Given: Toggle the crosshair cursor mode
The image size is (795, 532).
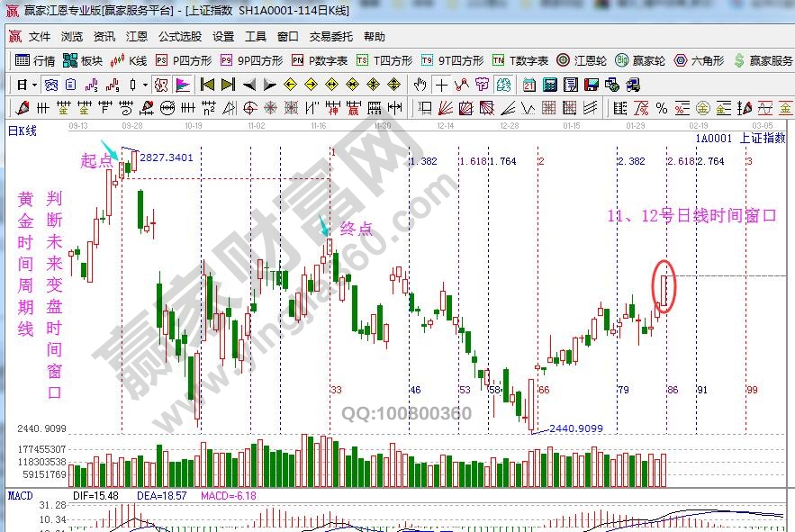Looking at the screenshot, I should 441,86.
